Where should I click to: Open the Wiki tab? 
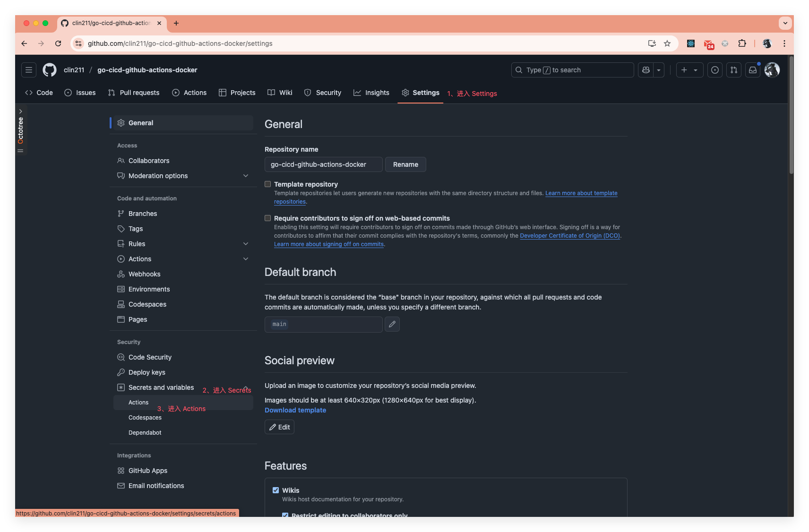tap(280, 93)
